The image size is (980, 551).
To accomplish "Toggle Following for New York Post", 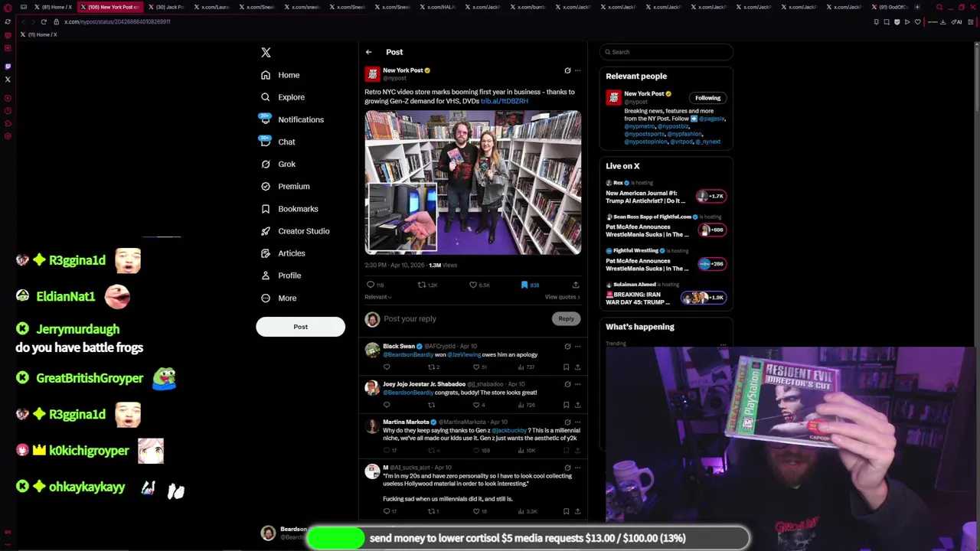I will click(x=707, y=98).
